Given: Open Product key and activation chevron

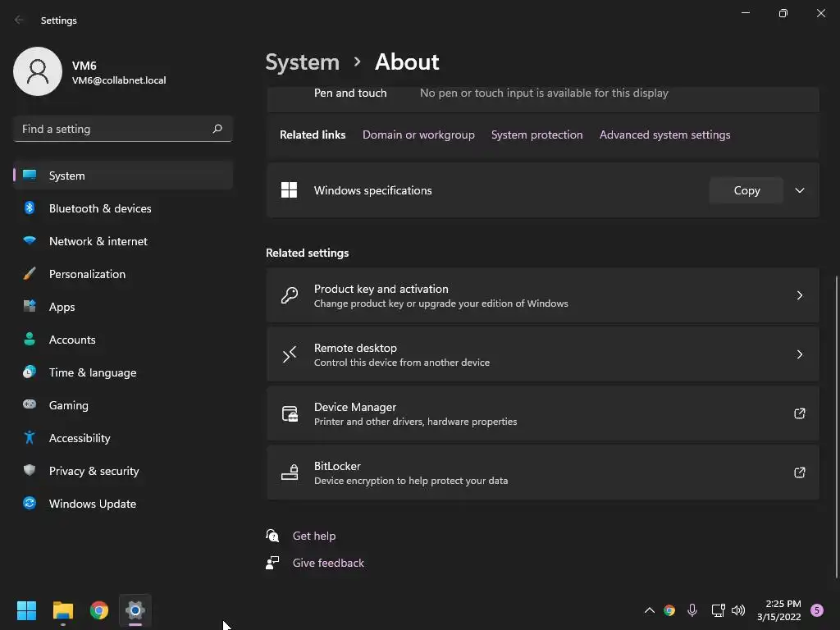Looking at the screenshot, I should click(x=800, y=295).
